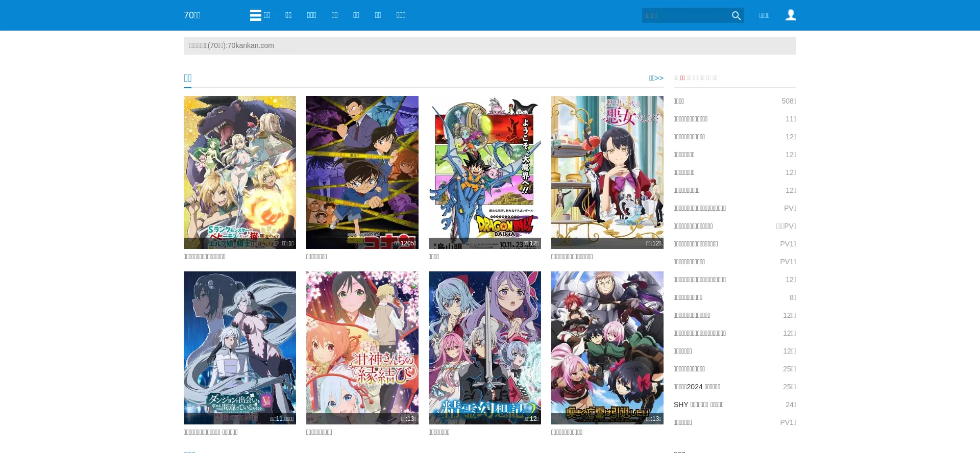Open the sidebar row with count 11
This screenshot has height=453, width=980.
coord(735,119)
